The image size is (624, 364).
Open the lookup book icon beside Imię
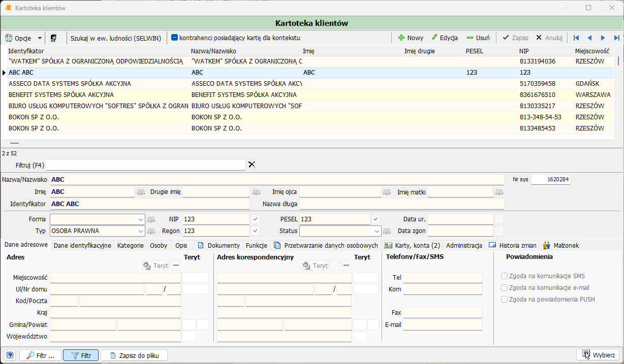point(142,192)
